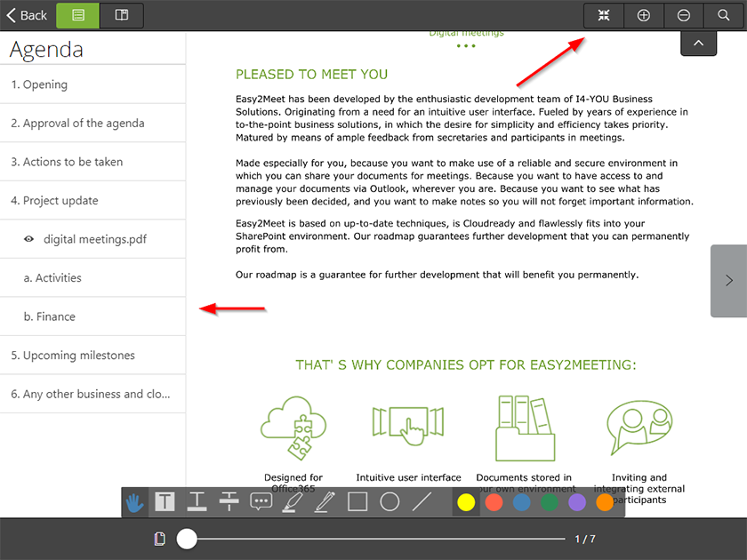
Task: Click the Agenda panel heading
Action: 46,50
